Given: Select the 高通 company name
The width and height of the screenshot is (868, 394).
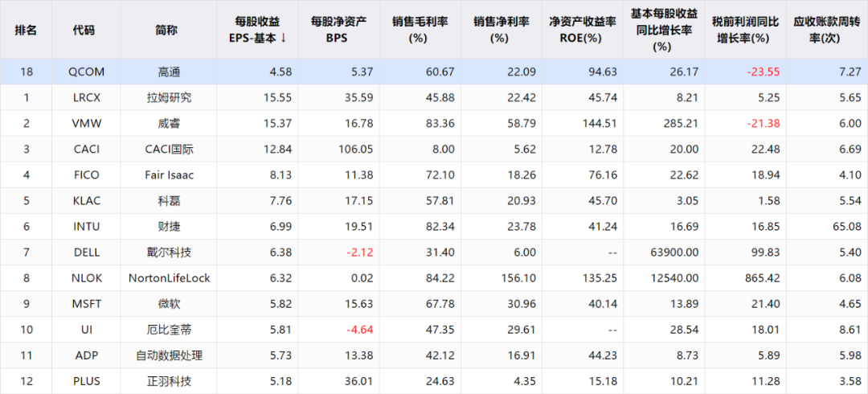Looking at the screenshot, I should click(170, 72).
